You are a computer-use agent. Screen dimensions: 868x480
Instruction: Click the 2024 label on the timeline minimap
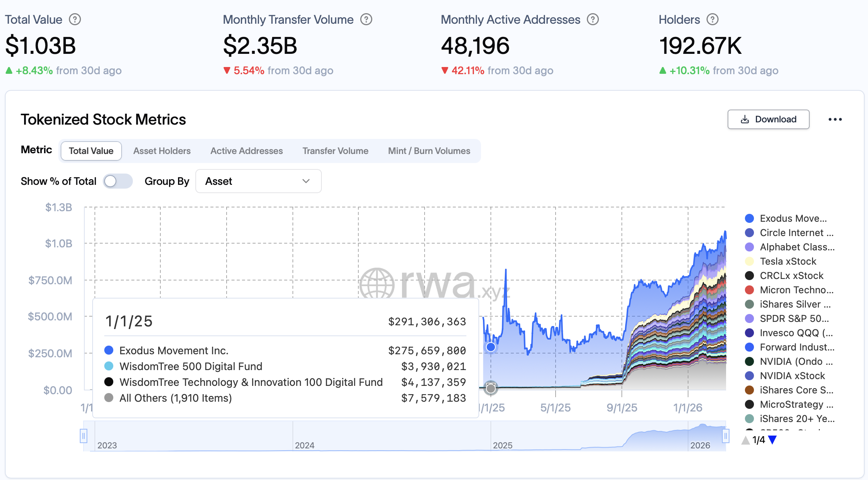[305, 445]
